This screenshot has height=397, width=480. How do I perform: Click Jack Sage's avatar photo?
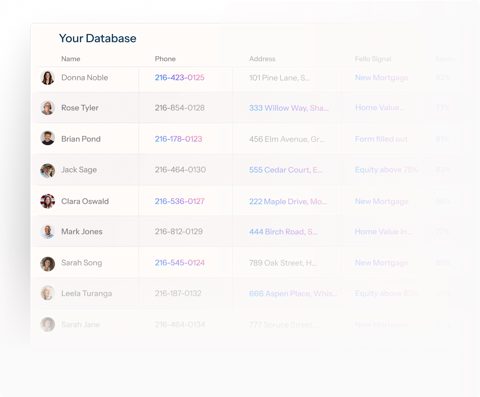pos(48,171)
